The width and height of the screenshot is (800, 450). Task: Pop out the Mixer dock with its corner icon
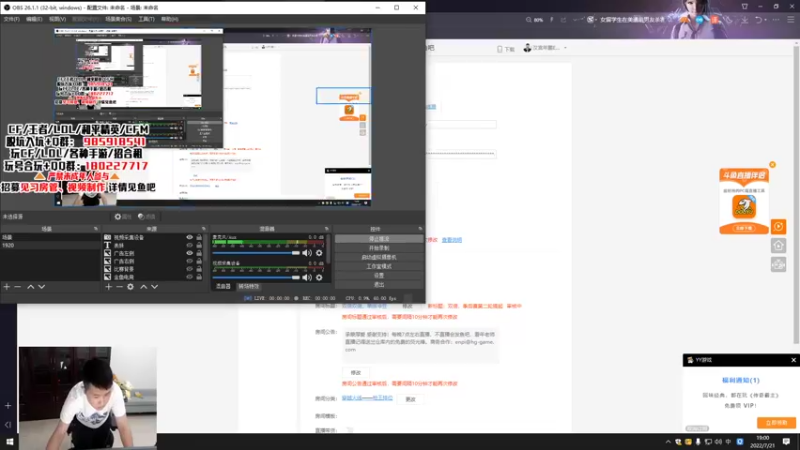tap(327, 229)
